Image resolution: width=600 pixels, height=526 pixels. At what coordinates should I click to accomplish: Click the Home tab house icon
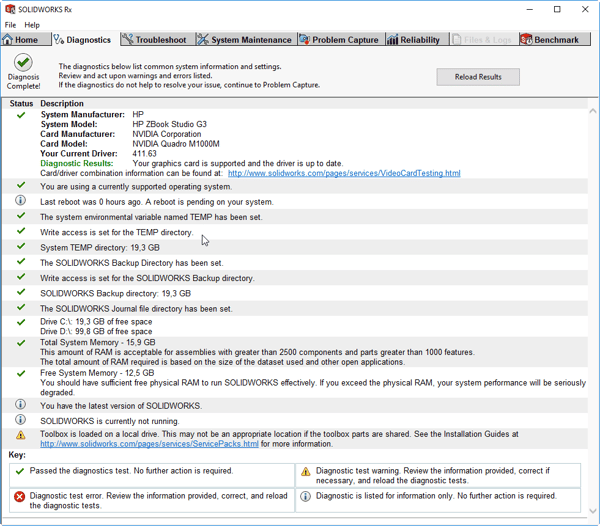tap(7, 39)
